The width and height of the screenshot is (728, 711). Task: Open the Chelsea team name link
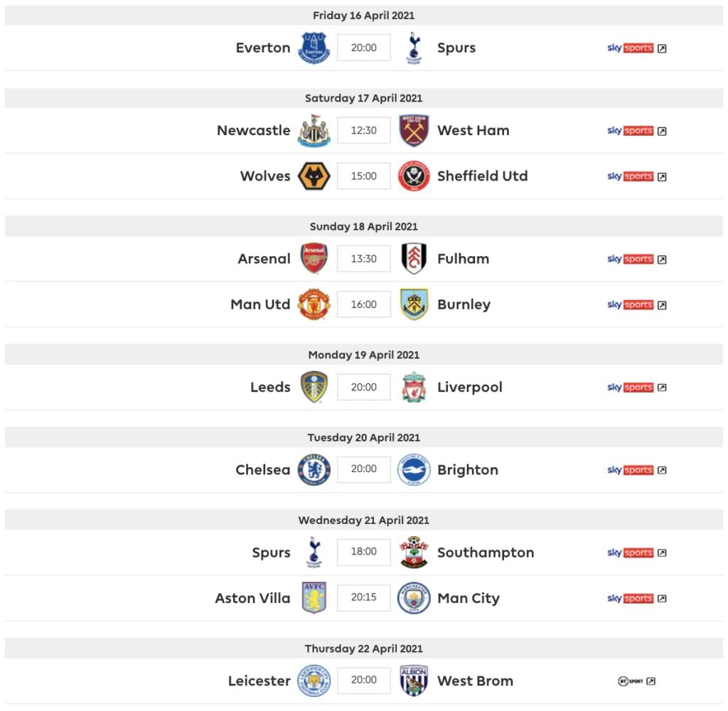click(x=263, y=469)
